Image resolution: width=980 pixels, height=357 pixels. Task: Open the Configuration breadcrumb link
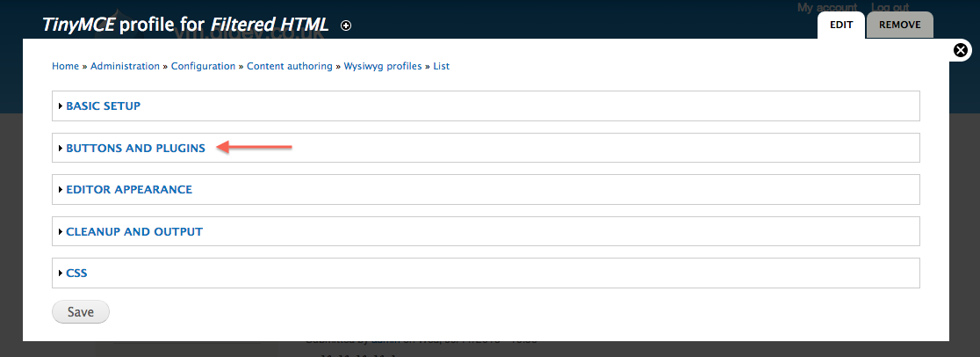(x=203, y=66)
